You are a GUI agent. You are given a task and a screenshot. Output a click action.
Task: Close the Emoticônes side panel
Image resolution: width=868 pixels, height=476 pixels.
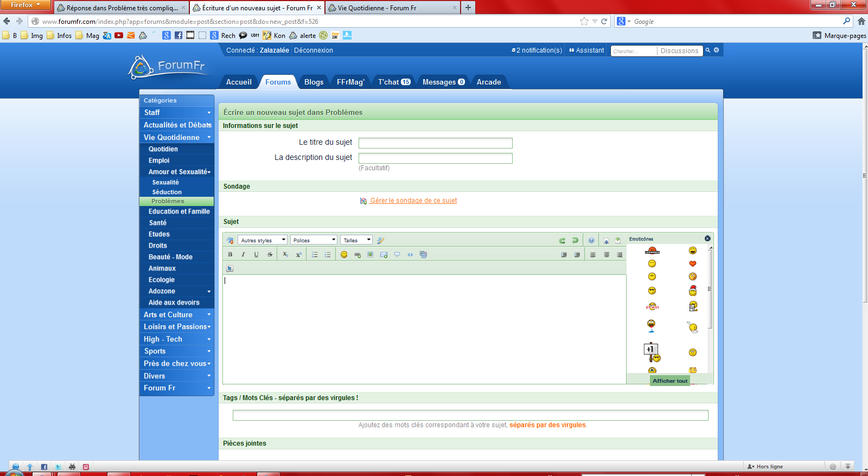tap(707, 239)
